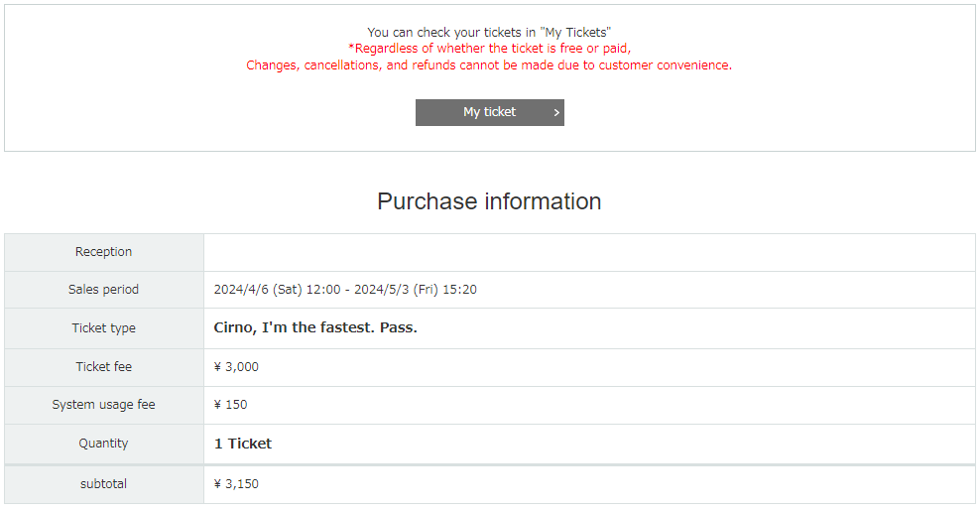This screenshot has height=510, width=980.
Task: Click the chevron arrow on My ticket
Action: (556, 112)
